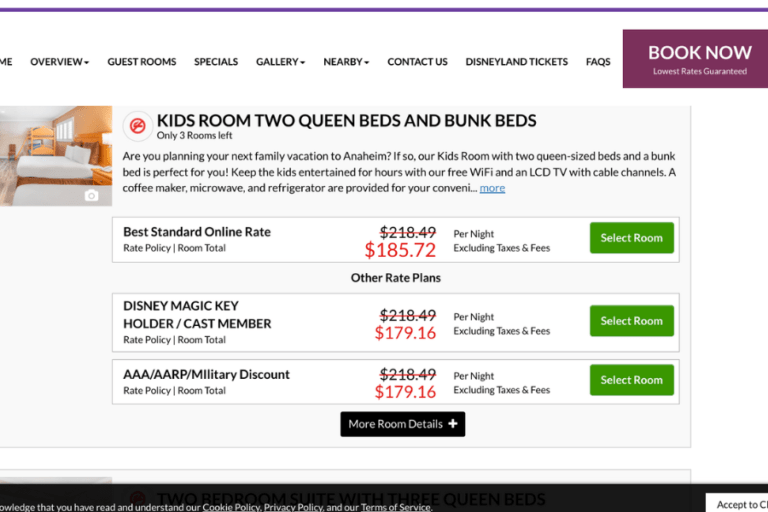The image size is (768, 512).
Task: Open the Privacy Policy link
Action: click(x=293, y=507)
